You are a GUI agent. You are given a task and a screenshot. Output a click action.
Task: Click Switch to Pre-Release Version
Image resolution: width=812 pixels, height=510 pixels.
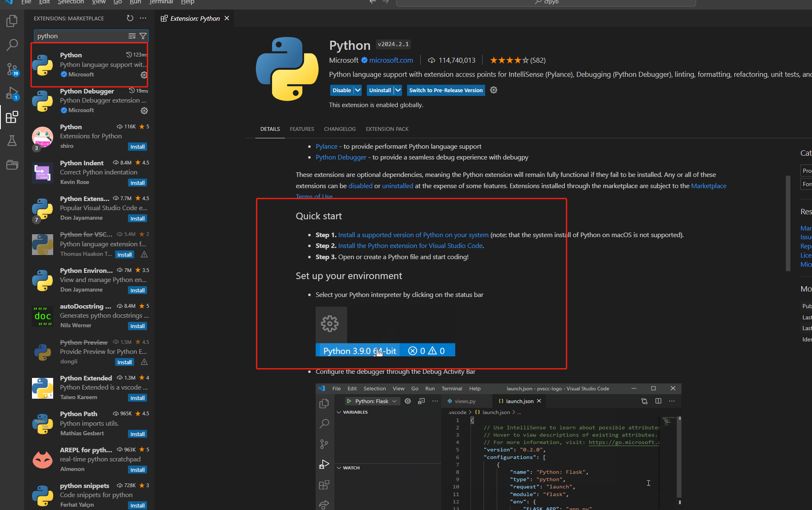click(x=445, y=90)
